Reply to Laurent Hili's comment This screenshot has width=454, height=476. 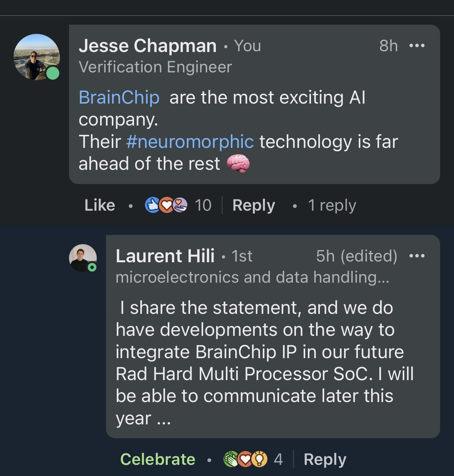[325, 459]
